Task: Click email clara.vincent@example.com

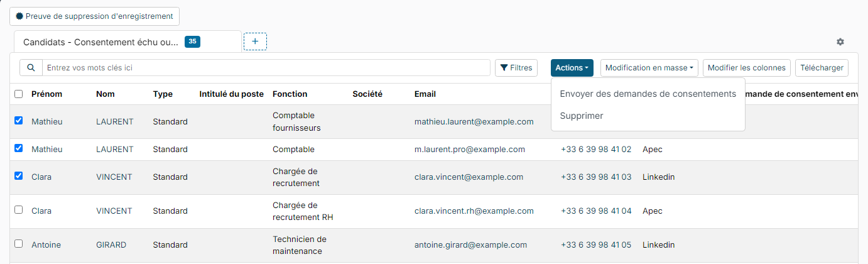Action: click(x=469, y=177)
